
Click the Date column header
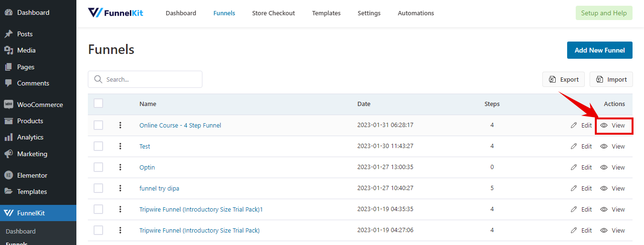[x=364, y=104]
